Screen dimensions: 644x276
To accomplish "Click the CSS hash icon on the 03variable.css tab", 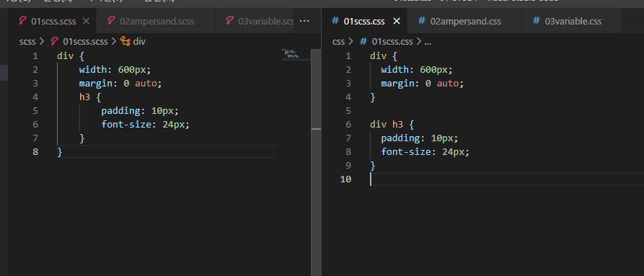I will pos(536,21).
